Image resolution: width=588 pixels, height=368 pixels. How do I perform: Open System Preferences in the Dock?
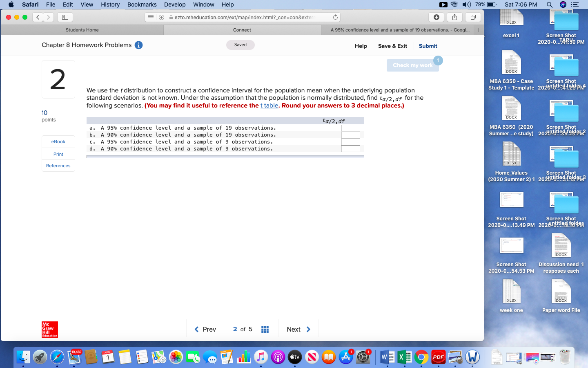click(363, 357)
